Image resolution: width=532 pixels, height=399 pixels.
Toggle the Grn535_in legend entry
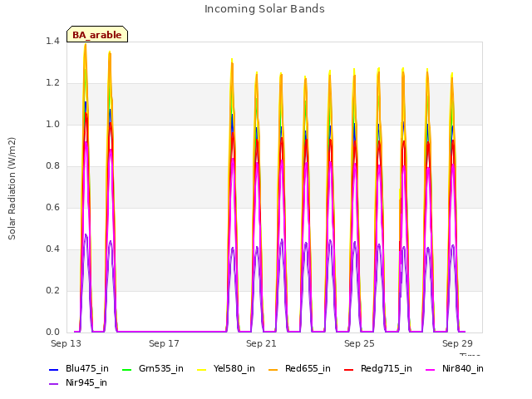coord(153,369)
